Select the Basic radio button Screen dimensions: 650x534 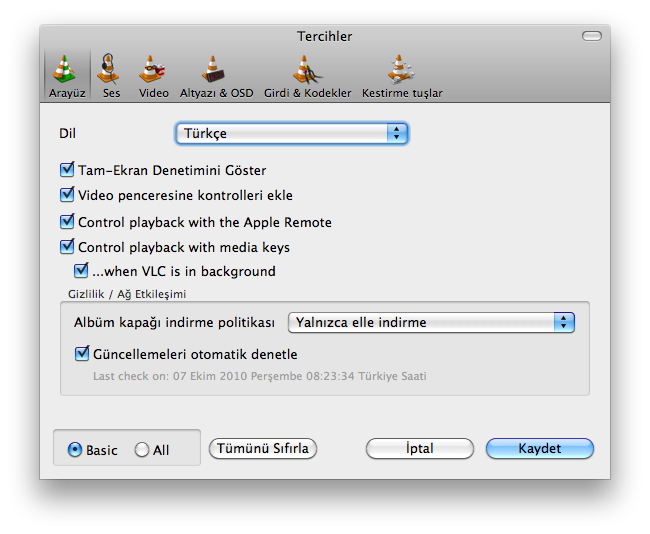(x=75, y=450)
